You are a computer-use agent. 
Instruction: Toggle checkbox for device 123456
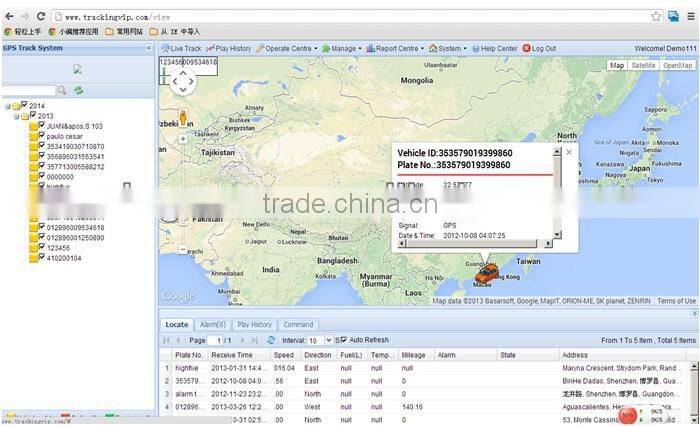click(x=42, y=247)
